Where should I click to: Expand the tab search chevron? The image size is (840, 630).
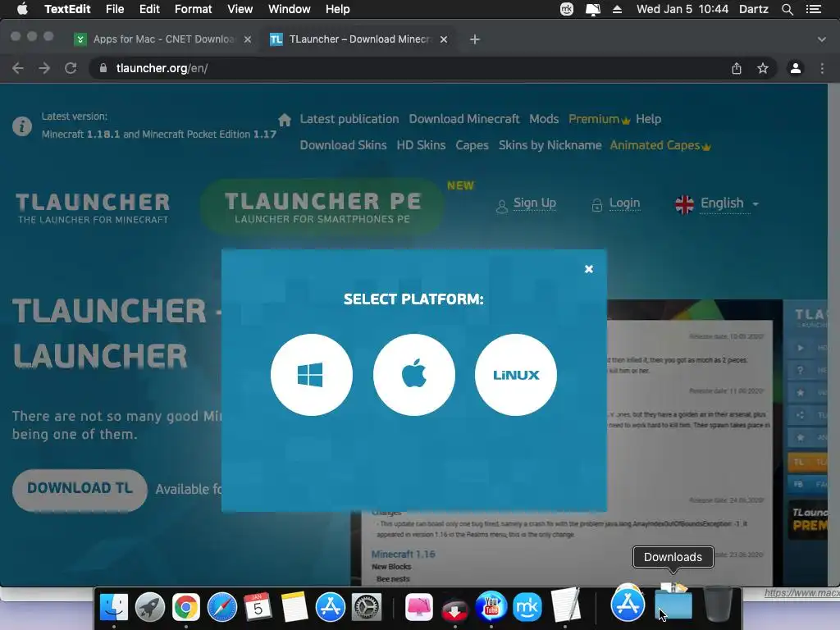(x=822, y=39)
